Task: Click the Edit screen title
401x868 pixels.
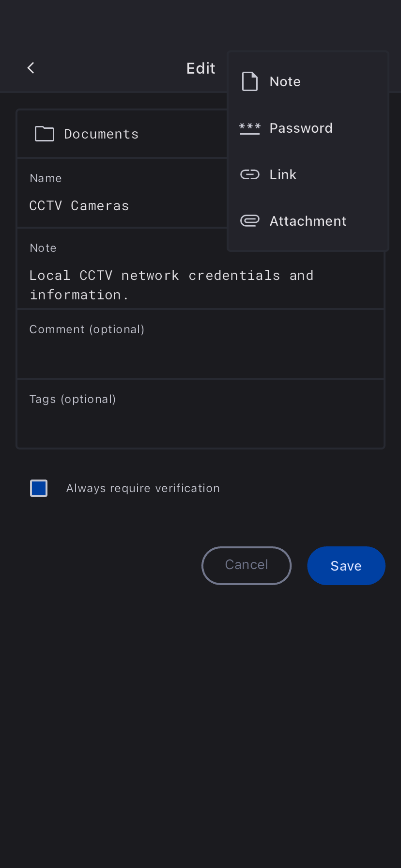Action: [x=200, y=68]
